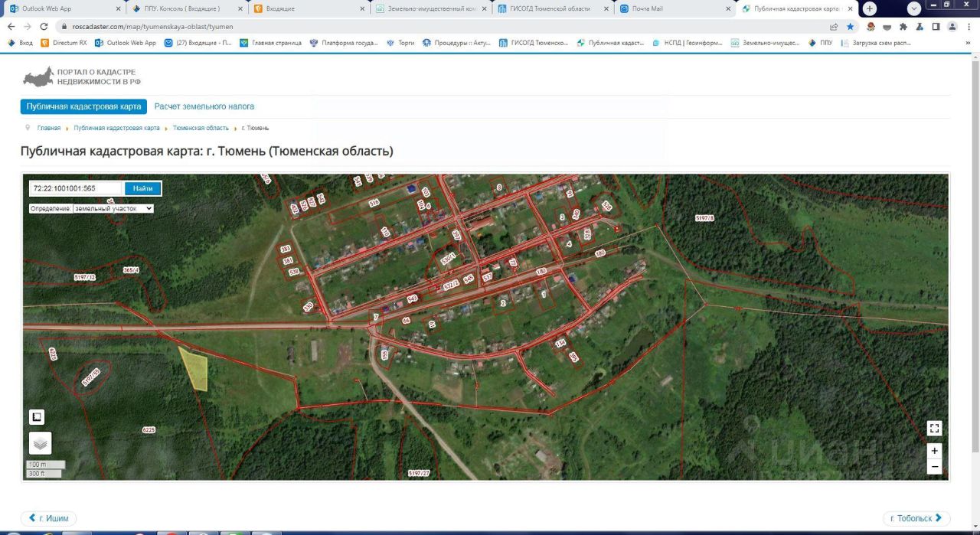Image resolution: width=980 pixels, height=535 pixels.
Task: Open the definition type dropdown 'земельный участок'
Action: tap(113, 208)
